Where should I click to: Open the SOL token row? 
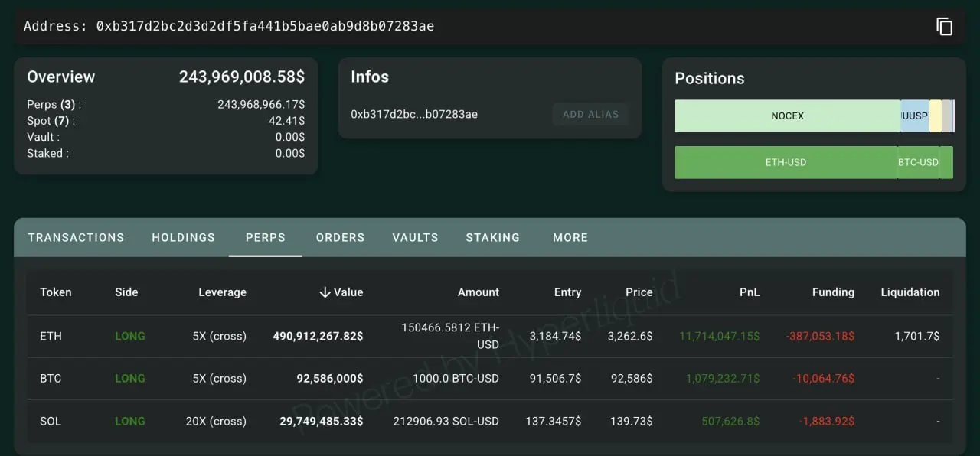pyautogui.click(x=51, y=422)
